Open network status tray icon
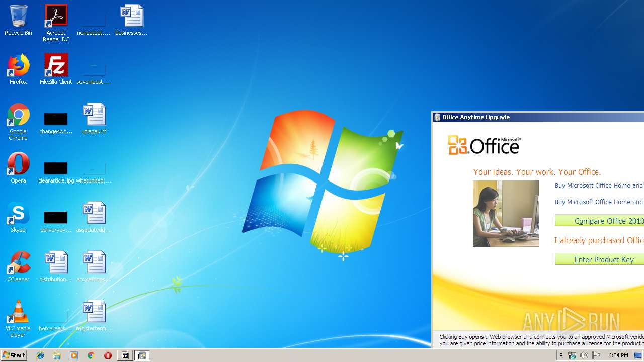 point(572,355)
